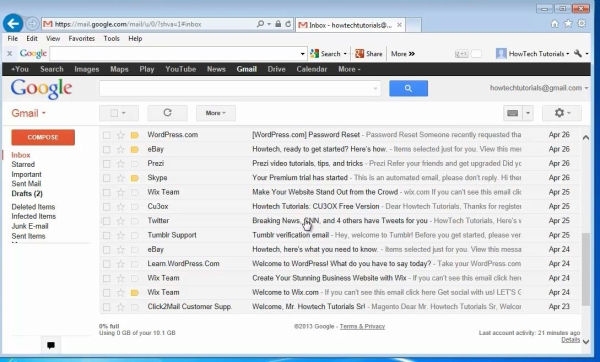600x362 pixels.
Task: Click the address bar search magnifier icon
Action: 260,24
